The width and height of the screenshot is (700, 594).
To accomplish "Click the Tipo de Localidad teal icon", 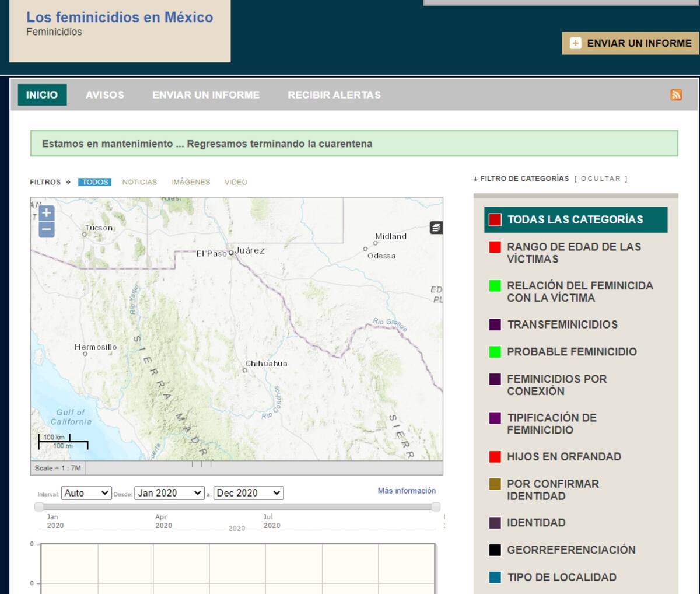I will point(495,577).
